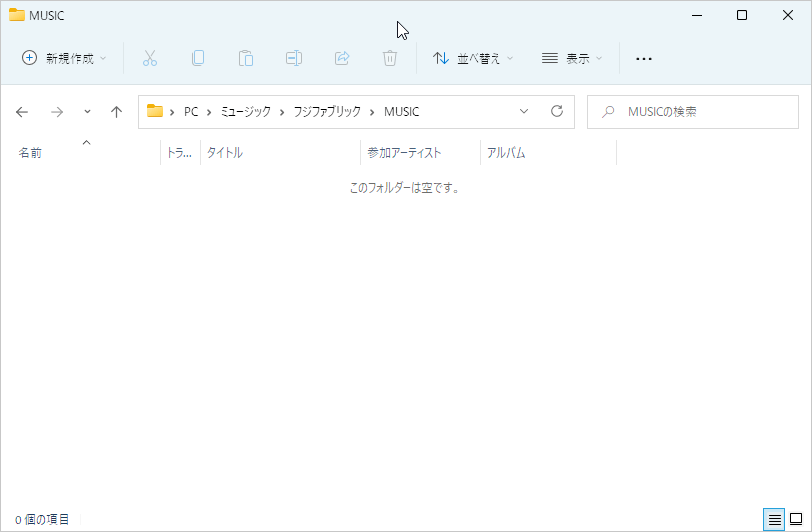
Task: Select PC in the breadcrumb path
Action: pyautogui.click(x=191, y=112)
